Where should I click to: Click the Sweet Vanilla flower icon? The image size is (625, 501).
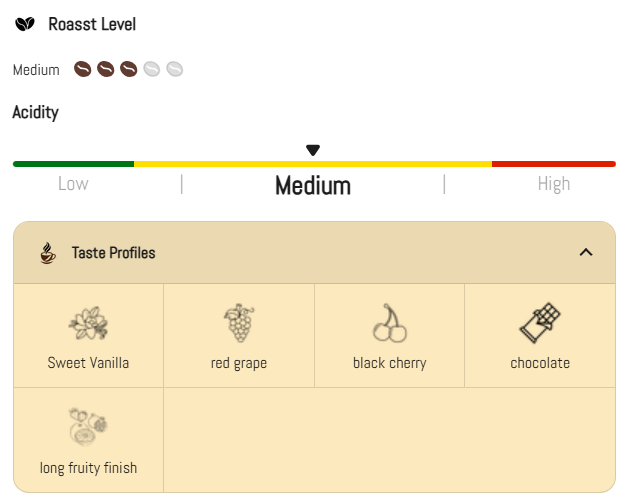[x=88, y=323]
